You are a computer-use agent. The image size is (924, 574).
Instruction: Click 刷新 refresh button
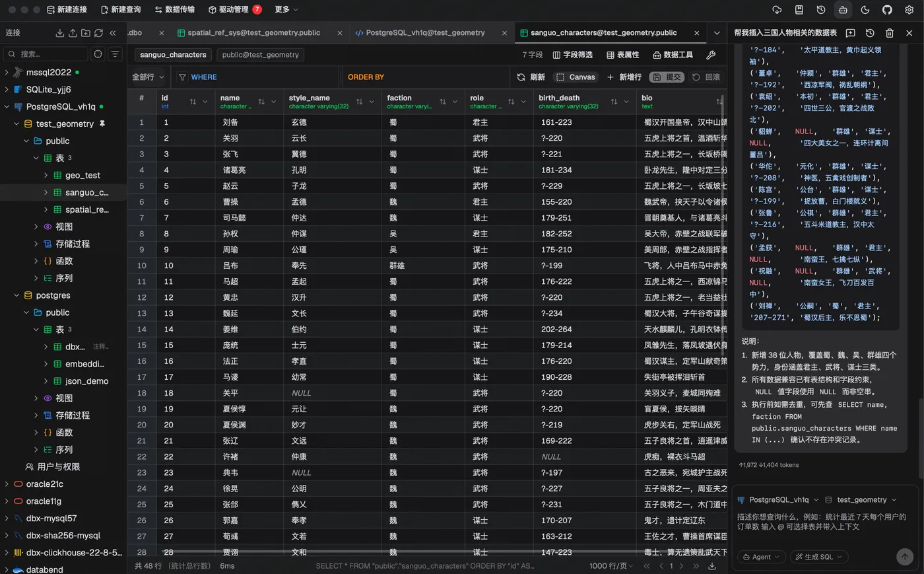(x=531, y=77)
